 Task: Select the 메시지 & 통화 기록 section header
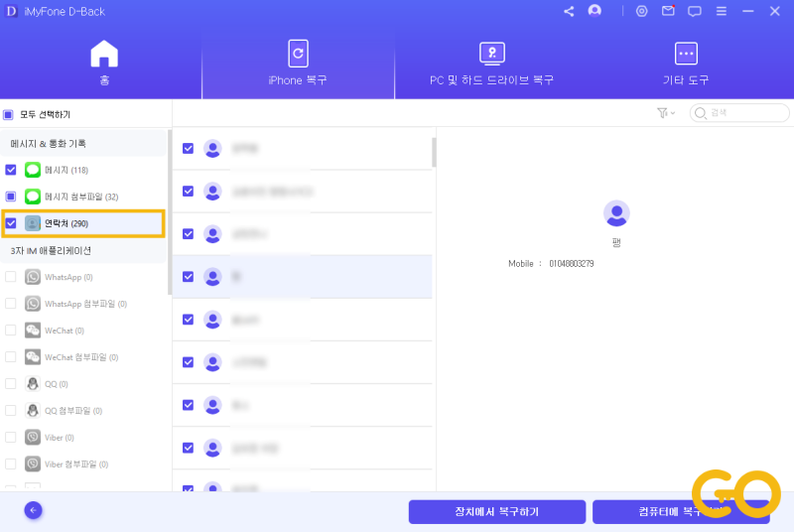tap(83, 144)
